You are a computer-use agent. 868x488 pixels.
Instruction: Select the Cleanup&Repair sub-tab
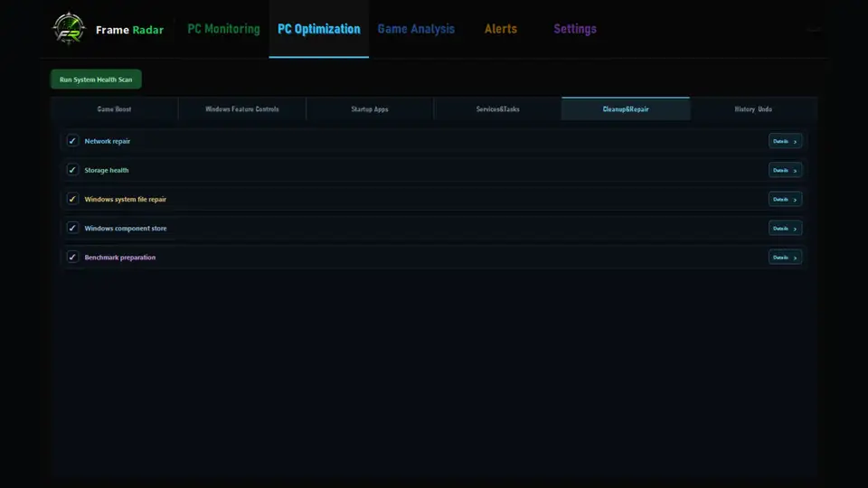click(626, 109)
